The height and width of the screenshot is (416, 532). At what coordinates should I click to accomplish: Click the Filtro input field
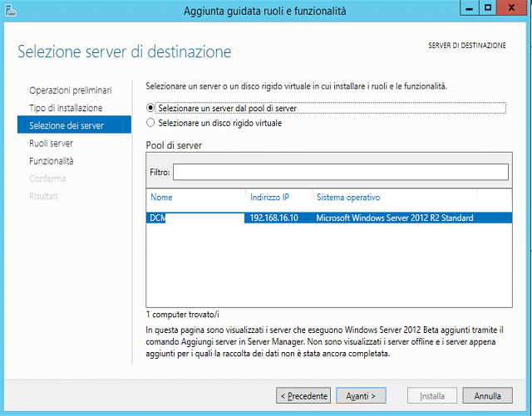pyautogui.click(x=341, y=172)
